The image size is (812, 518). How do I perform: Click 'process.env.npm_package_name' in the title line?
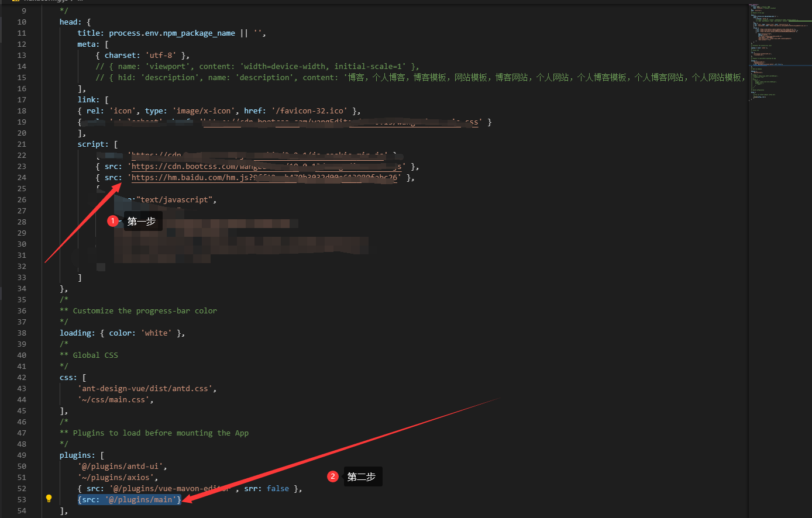(x=172, y=33)
